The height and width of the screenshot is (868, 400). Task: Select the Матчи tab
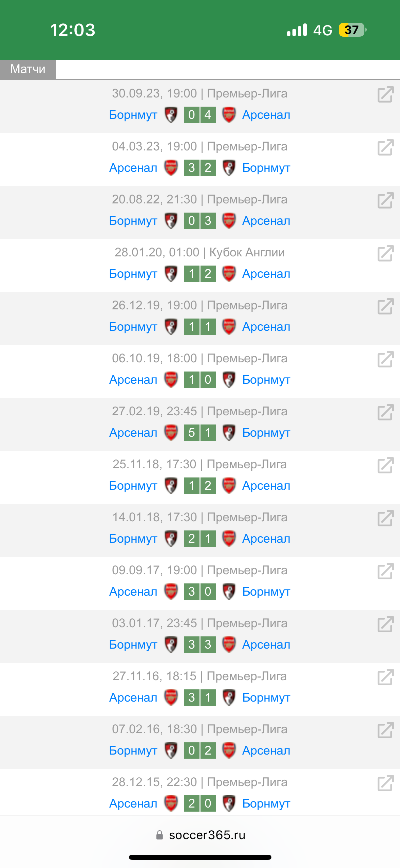click(x=28, y=69)
